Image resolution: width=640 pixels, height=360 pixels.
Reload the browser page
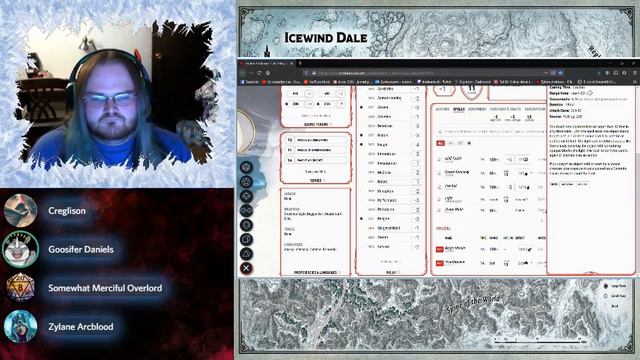click(259, 73)
